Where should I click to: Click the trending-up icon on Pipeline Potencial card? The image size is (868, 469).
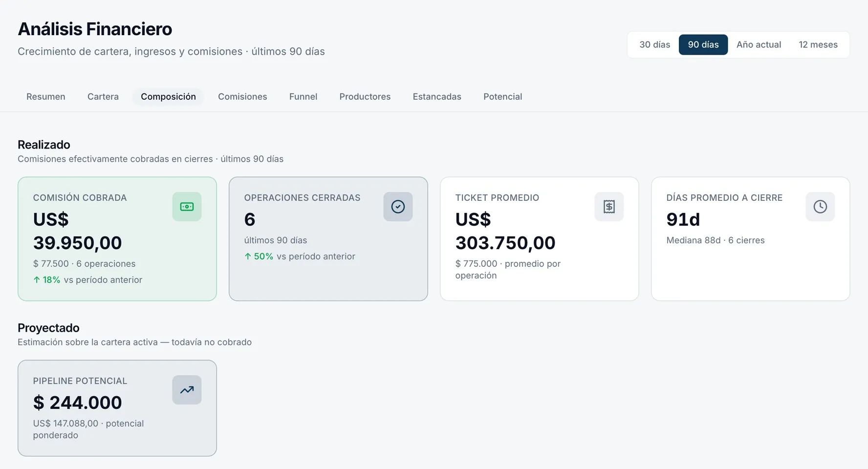[x=187, y=390]
